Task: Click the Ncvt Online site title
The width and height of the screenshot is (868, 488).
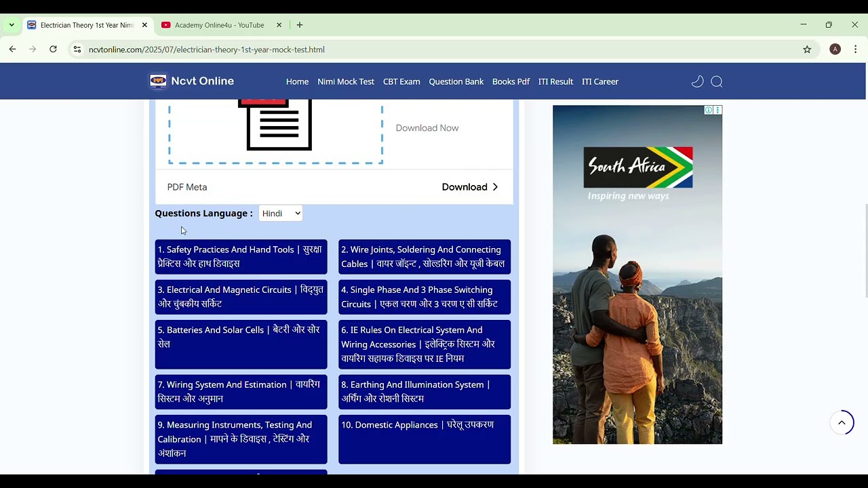Action: tap(202, 81)
